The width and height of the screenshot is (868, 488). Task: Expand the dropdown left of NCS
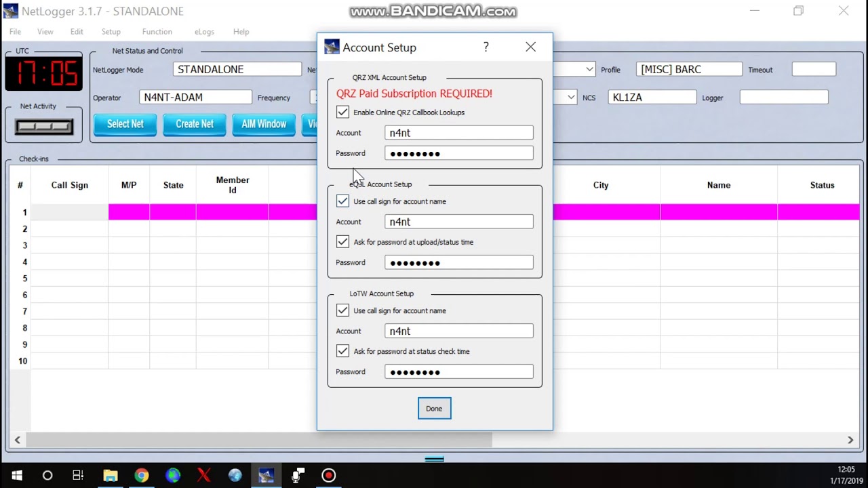(x=571, y=98)
